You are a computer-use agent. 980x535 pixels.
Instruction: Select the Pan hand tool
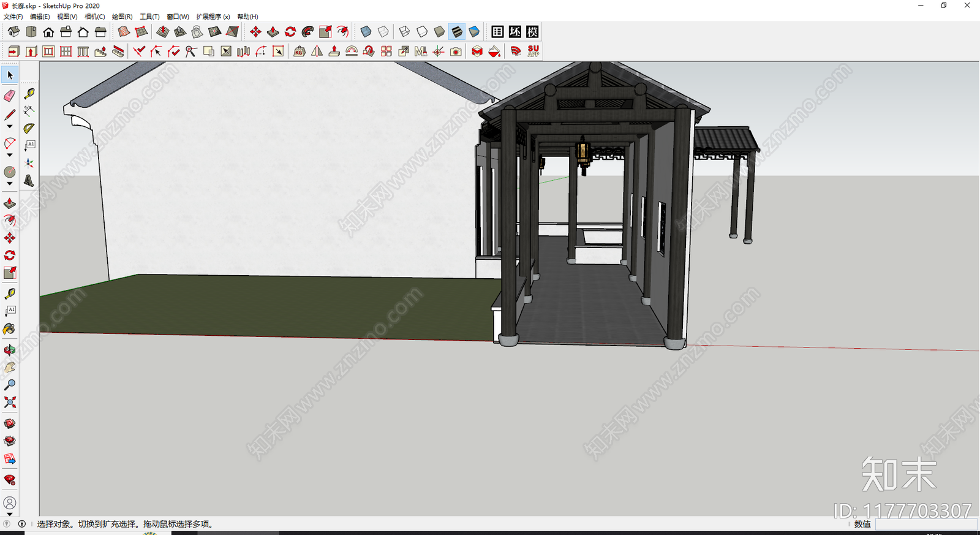point(10,368)
